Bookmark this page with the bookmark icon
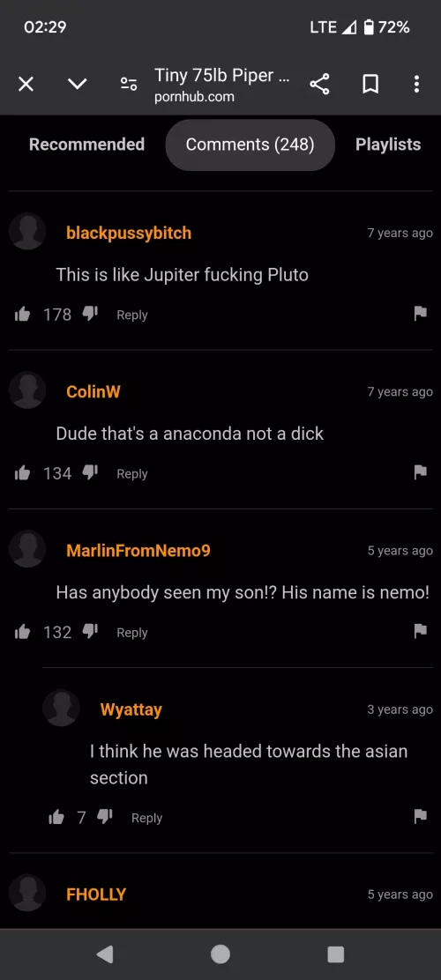The height and width of the screenshot is (980, 441). (370, 85)
